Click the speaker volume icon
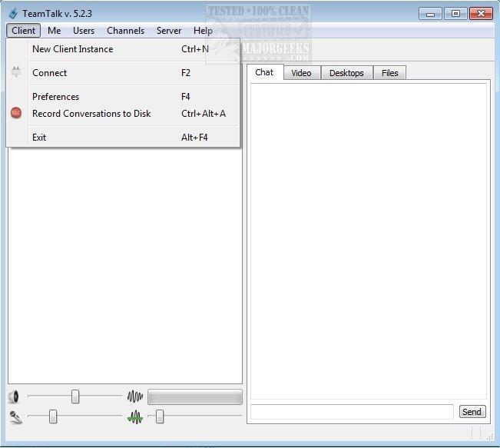Image resolution: width=500 pixels, height=448 pixels. [x=13, y=397]
